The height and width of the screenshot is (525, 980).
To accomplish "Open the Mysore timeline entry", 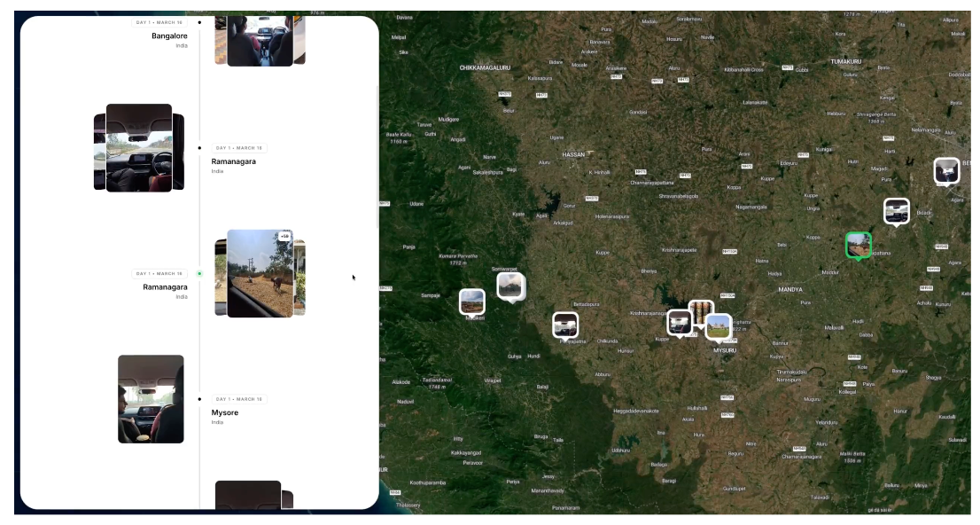I will point(225,412).
